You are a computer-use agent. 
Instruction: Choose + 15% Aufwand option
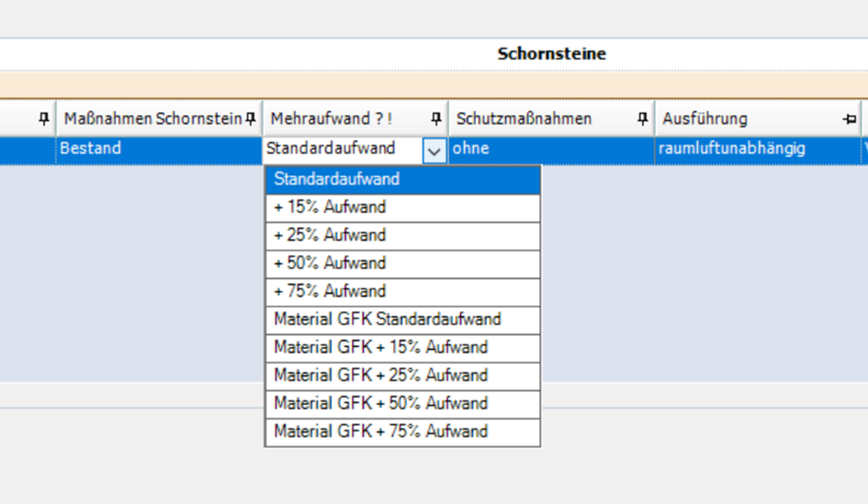click(403, 208)
